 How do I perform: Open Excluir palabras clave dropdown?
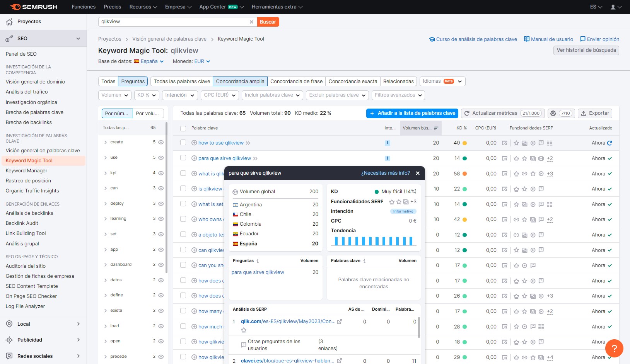pos(337,95)
